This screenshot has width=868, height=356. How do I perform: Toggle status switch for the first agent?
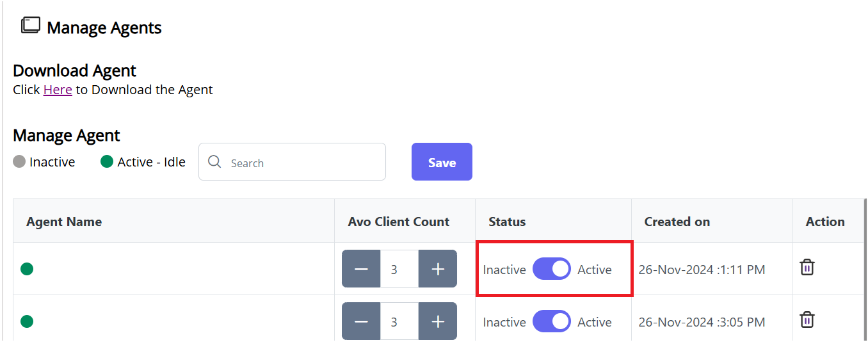(551, 270)
